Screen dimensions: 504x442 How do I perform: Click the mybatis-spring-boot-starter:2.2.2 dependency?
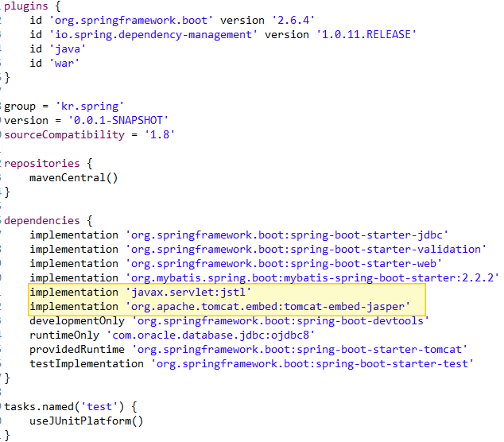pyautogui.click(x=312, y=278)
